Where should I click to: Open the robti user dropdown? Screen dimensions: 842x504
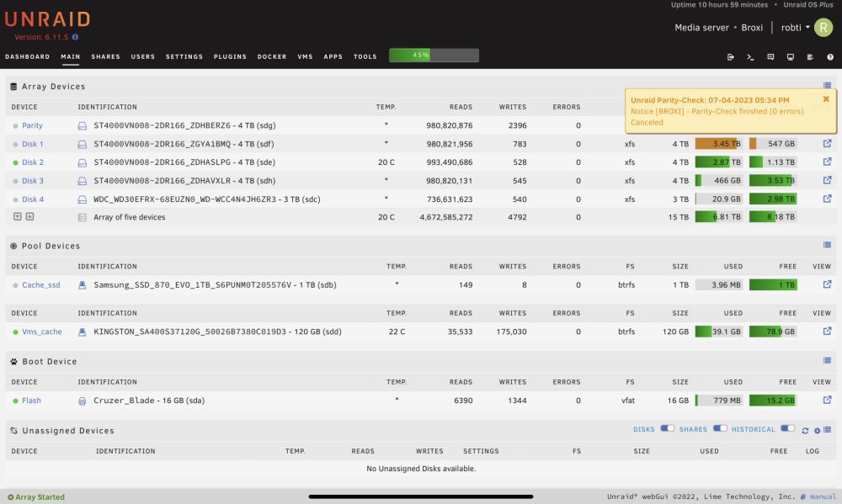pyautogui.click(x=796, y=28)
